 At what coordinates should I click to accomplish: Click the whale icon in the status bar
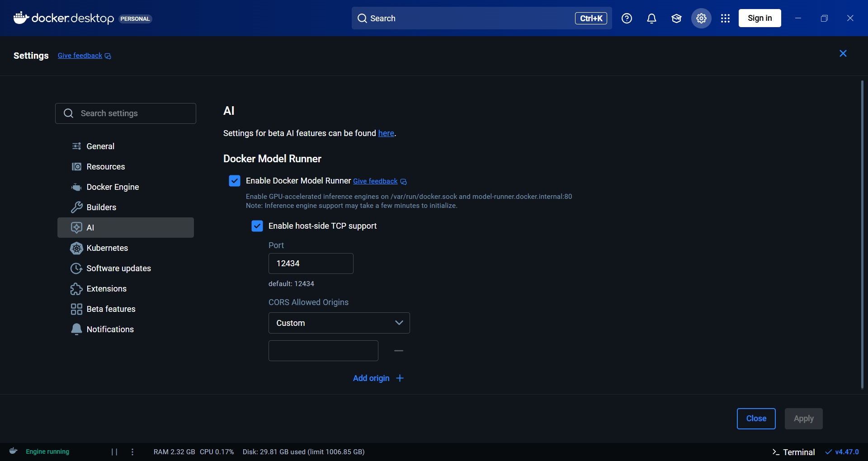click(14, 451)
